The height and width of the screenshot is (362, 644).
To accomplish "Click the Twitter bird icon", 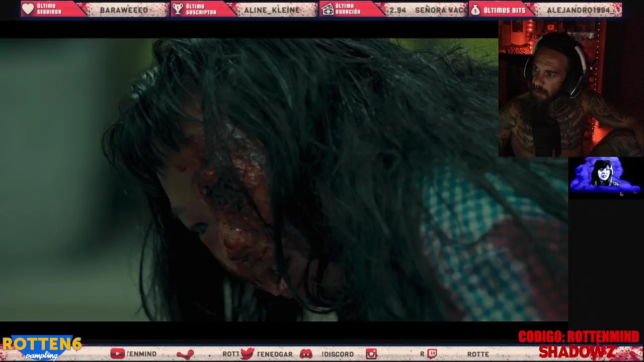I will [x=247, y=354].
